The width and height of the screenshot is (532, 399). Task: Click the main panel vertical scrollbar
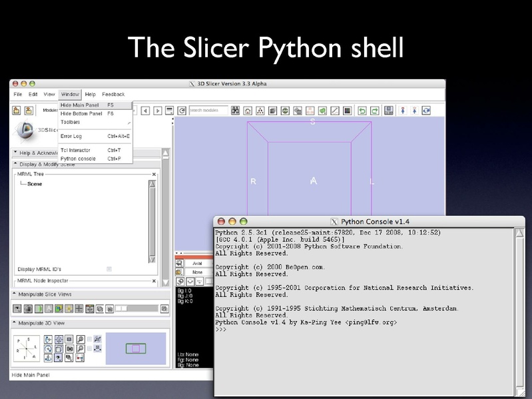point(166,217)
